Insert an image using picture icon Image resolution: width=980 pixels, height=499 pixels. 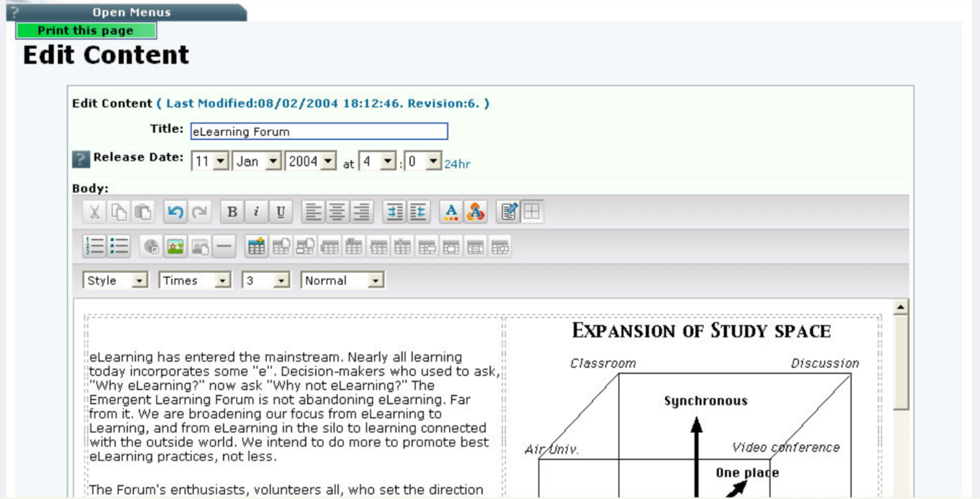coord(176,247)
